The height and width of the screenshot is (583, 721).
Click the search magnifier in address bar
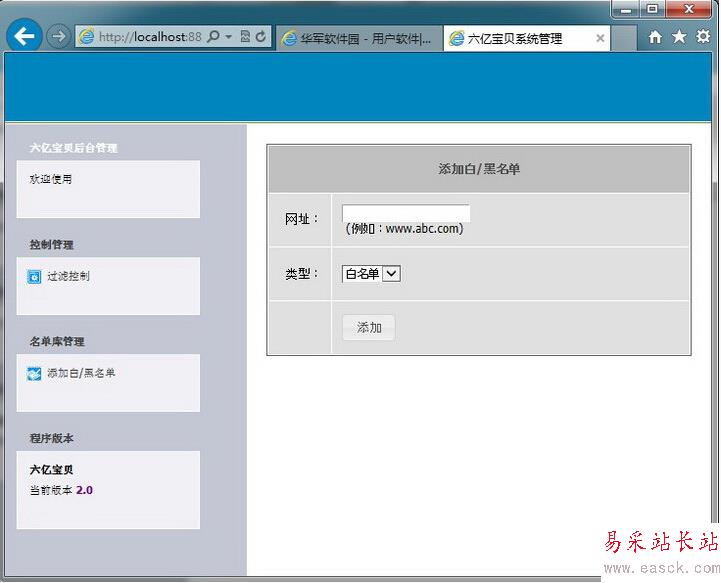click(x=213, y=36)
